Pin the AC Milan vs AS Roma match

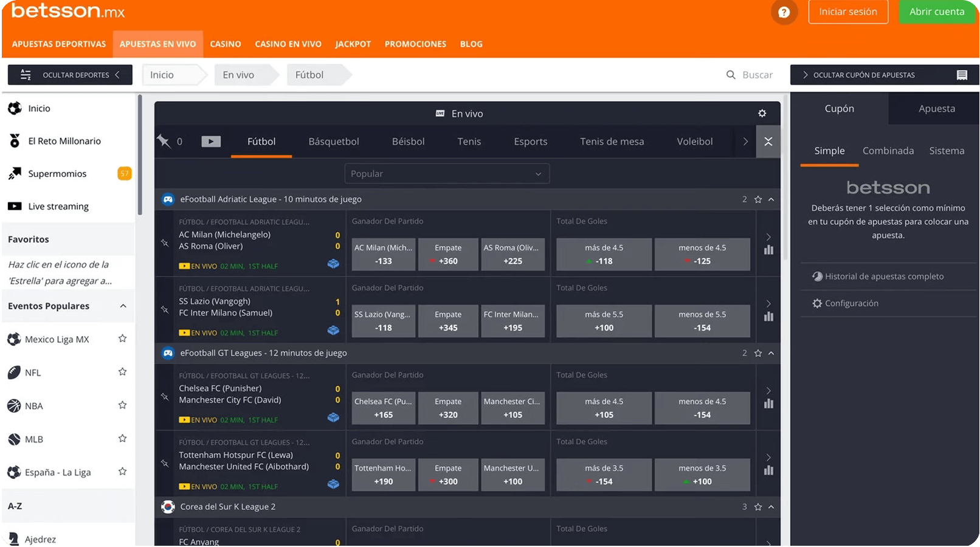click(x=165, y=243)
